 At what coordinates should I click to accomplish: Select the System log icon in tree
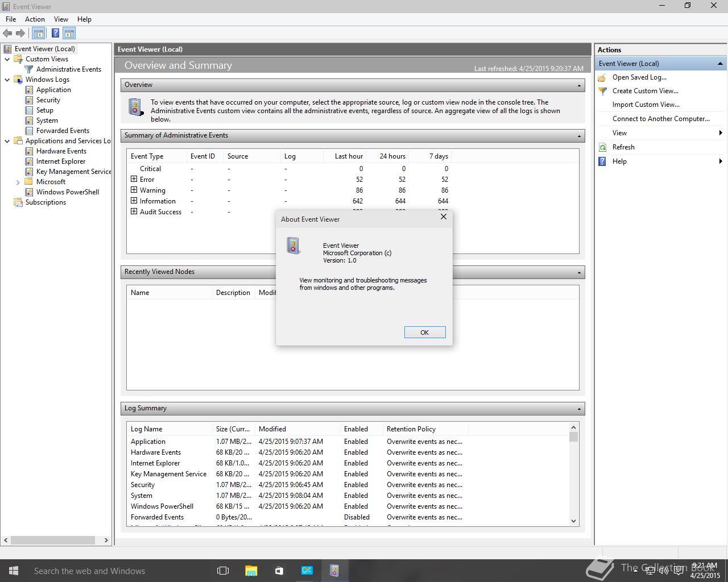[x=30, y=120]
